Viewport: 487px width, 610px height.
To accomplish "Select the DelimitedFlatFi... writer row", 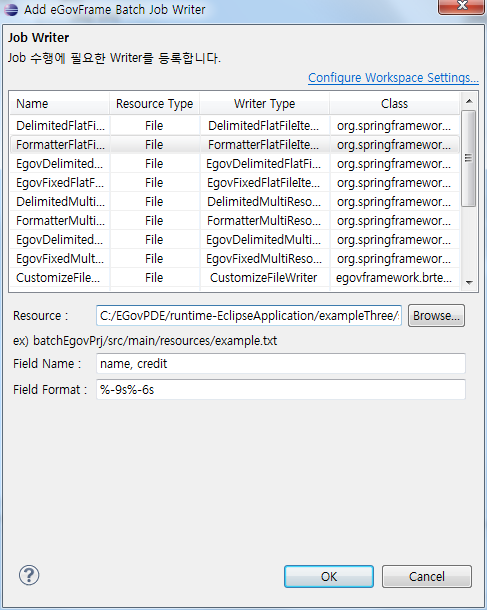I will (235, 126).
